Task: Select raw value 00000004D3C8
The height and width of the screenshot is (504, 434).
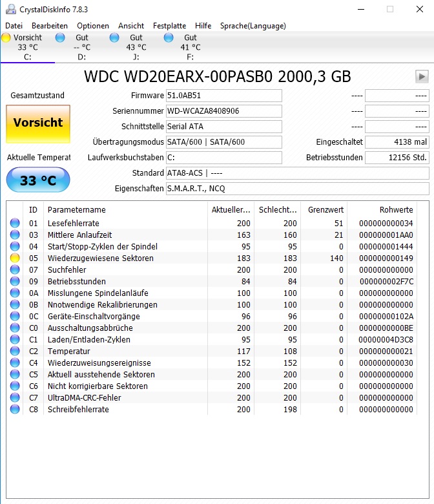Action: pos(386,340)
